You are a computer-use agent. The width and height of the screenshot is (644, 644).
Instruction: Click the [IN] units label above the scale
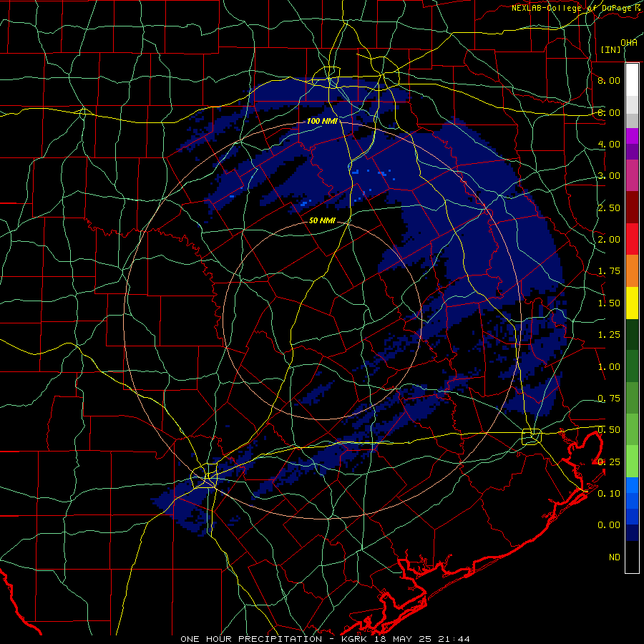click(x=611, y=49)
